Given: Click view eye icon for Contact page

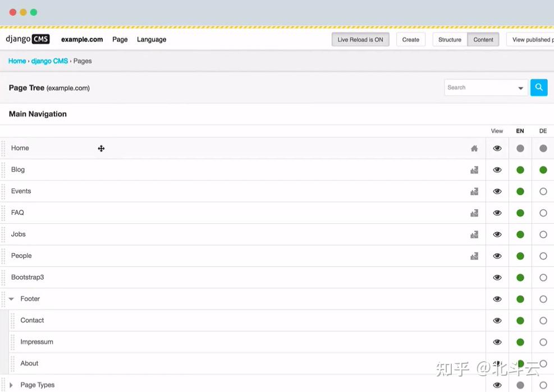Looking at the screenshot, I should pyautogui.click(x=497, y=321).
